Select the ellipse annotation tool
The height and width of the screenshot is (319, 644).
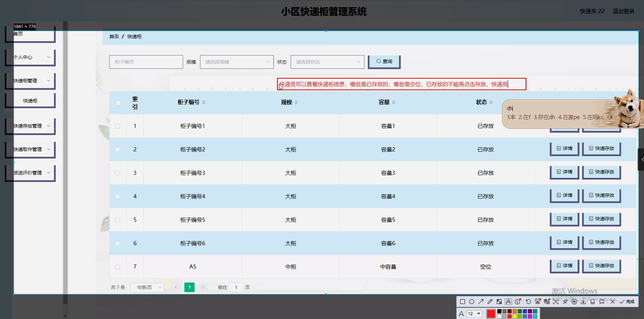(x=472, y=301)
